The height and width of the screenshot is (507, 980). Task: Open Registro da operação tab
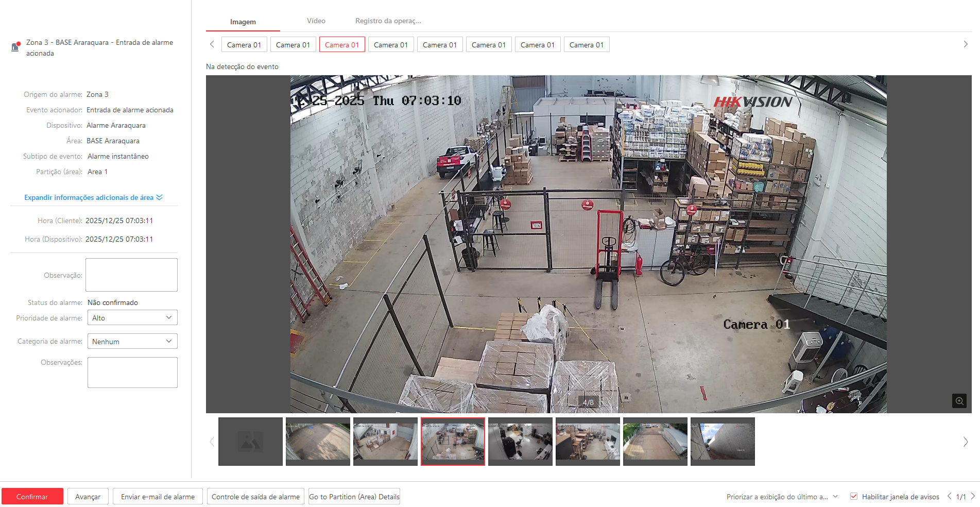click(x=388, y=21)
